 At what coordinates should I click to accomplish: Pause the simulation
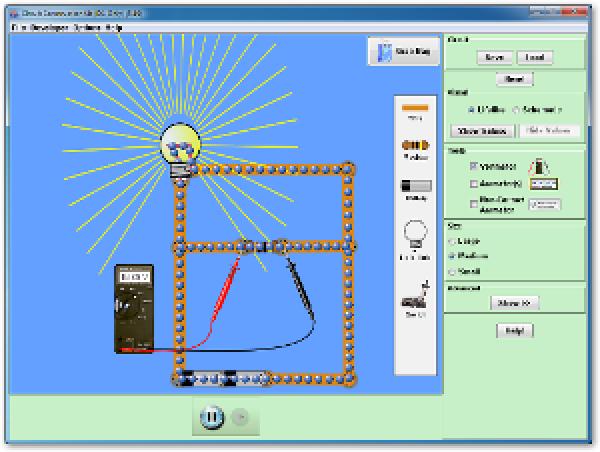[x=212, y=417]
